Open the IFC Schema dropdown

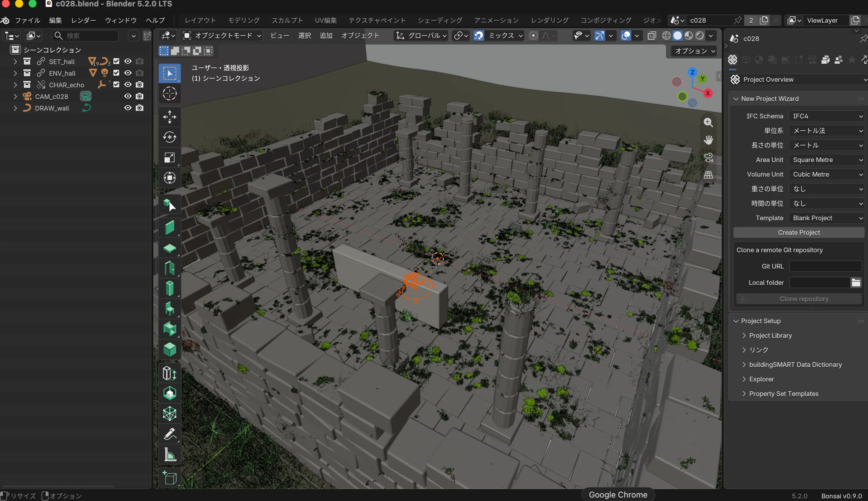coord(827,116)
